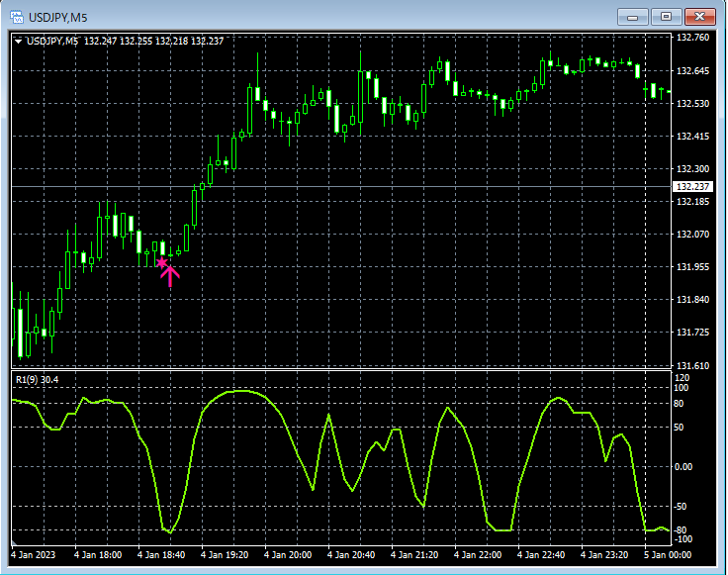Click the 132.530 price scale value
728x575 pixels.
[x=692, y=104]
